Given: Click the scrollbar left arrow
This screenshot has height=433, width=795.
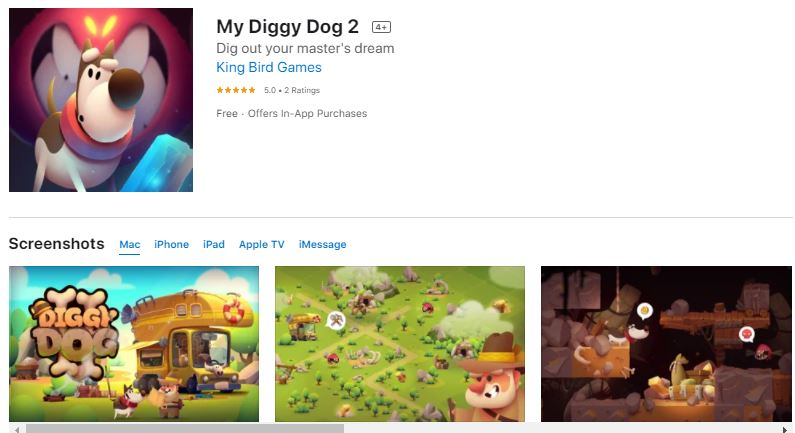Looking at the screenshot, I should tap(17, 429).
